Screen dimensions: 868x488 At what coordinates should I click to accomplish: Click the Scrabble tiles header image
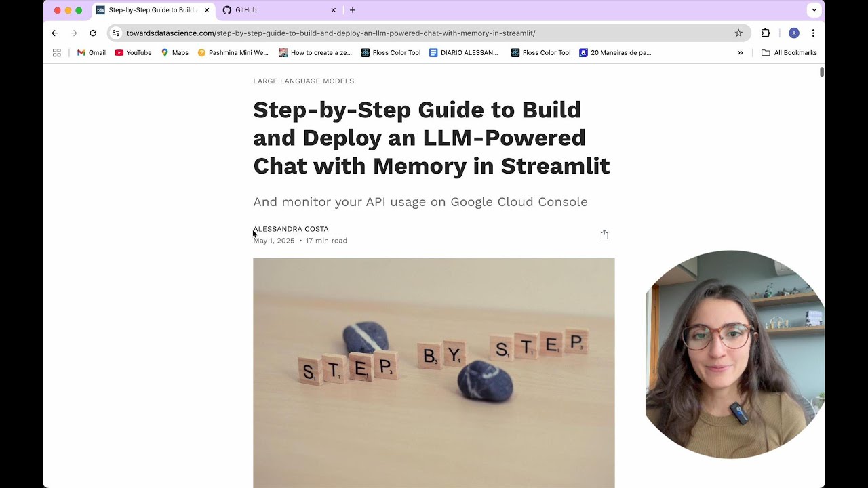tap(434, 373)
